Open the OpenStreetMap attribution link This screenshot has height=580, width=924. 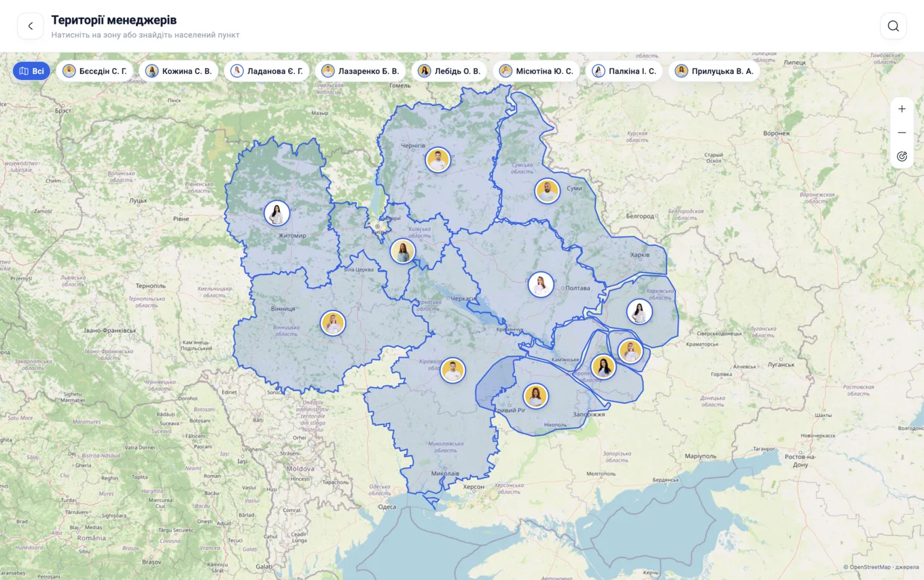(x=870, y=567)
